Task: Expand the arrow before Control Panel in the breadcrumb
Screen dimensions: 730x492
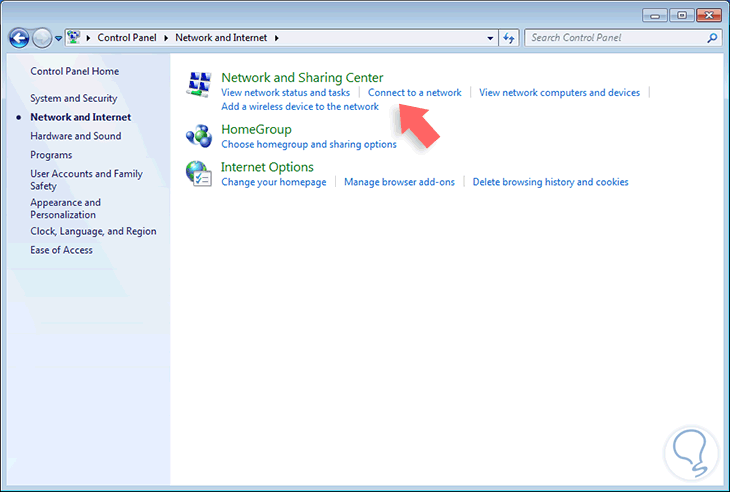Action: pos(88,38)
